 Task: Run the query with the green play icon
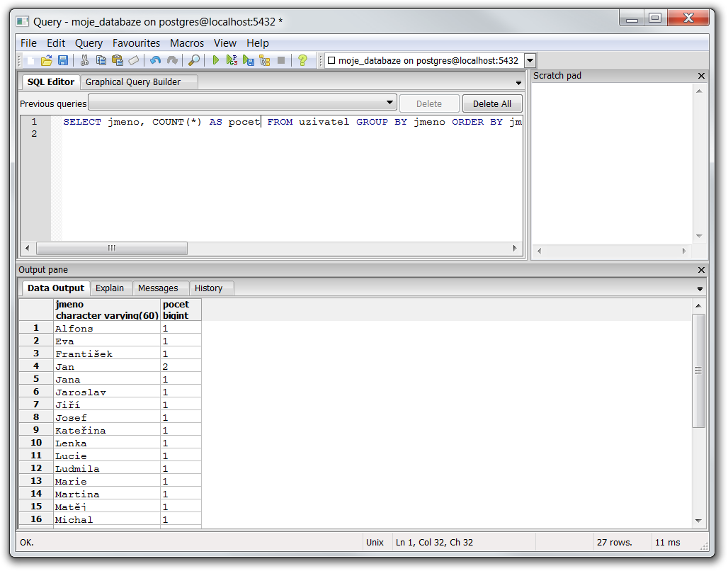216,61
